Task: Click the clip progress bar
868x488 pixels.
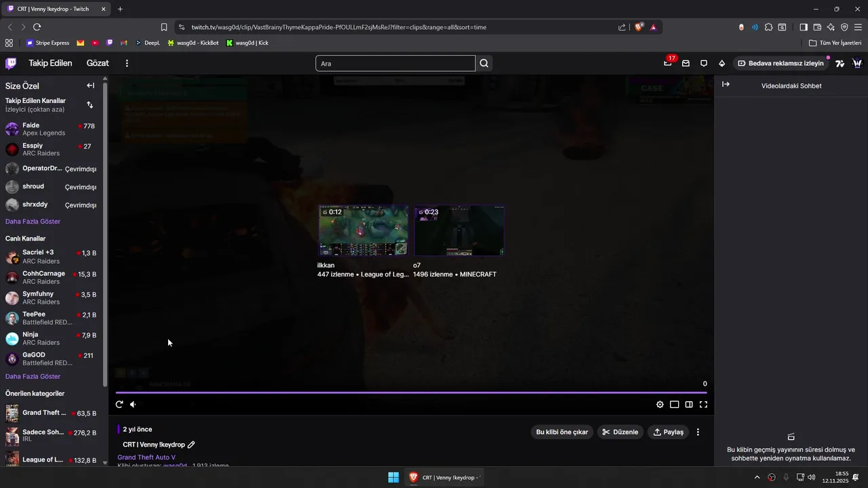Action: (411, 392)
